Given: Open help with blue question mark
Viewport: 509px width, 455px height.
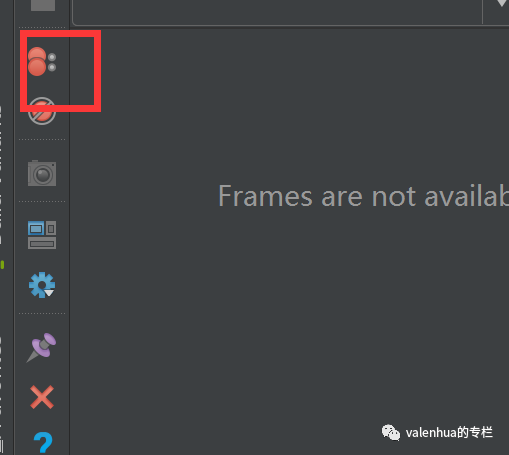Looking at the screenshot, I should point(43,443).
